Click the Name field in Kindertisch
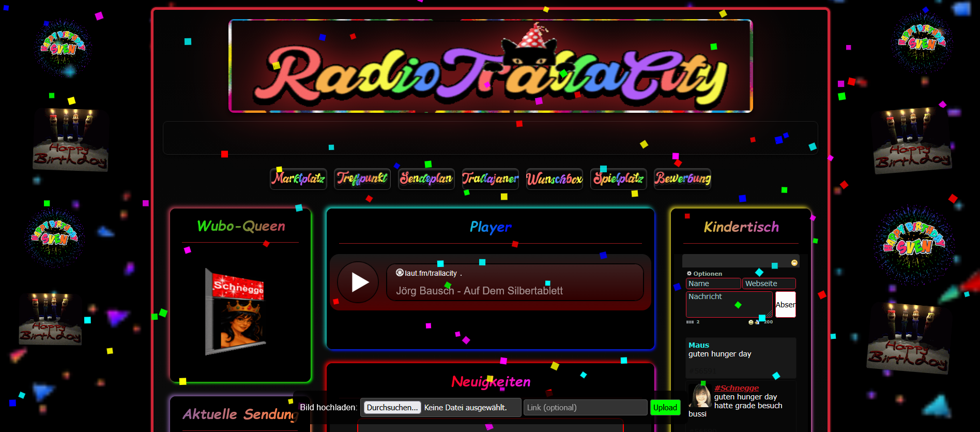The width and height of the screenshot is (980, 432). [x=713, y=284]
